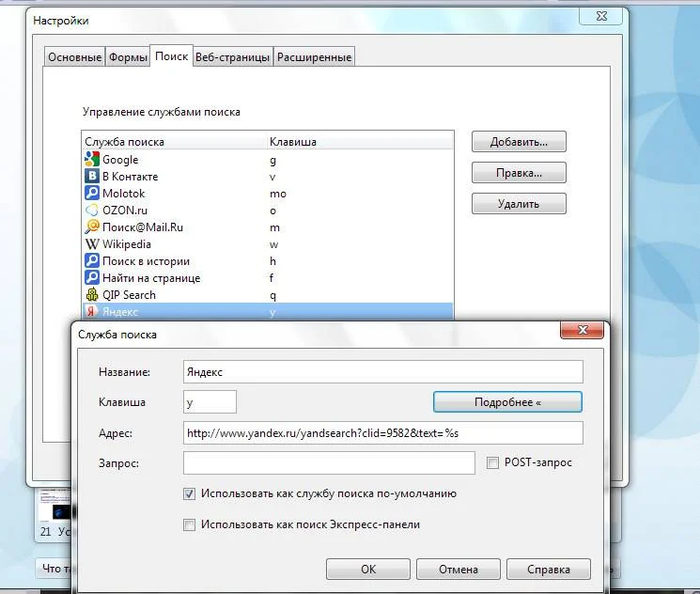
Task: Click the Поиск@Mail.Ru icon
Action: [91, 227]
